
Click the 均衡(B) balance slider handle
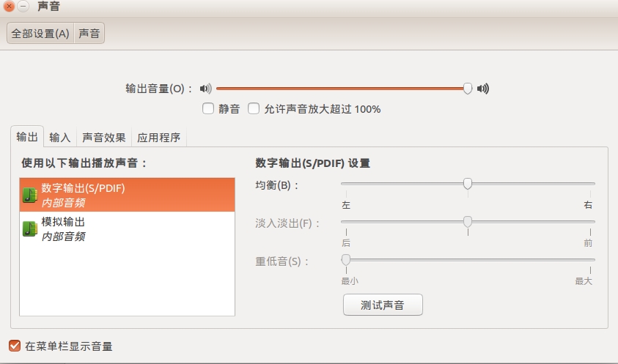coord(468,184)
